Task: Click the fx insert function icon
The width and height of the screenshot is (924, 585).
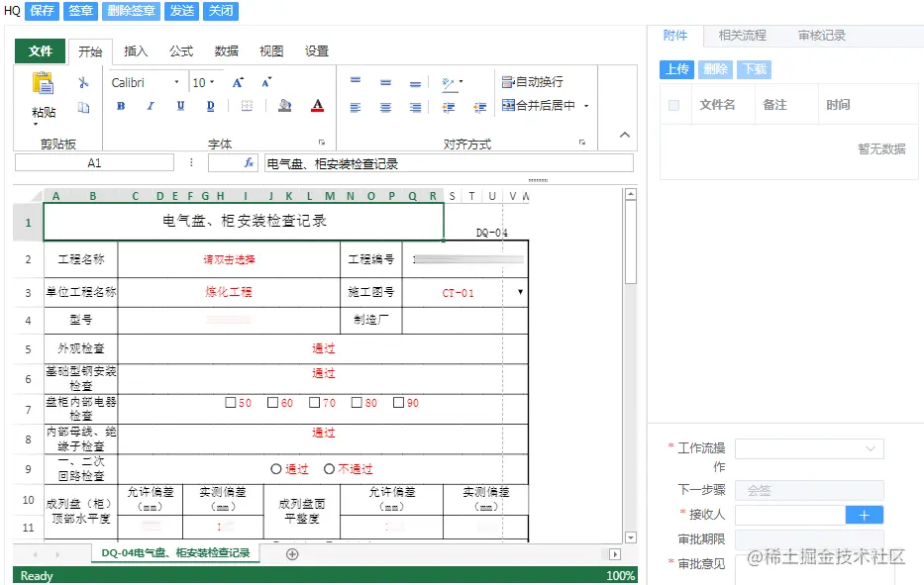Action: (x=249, y=163)
